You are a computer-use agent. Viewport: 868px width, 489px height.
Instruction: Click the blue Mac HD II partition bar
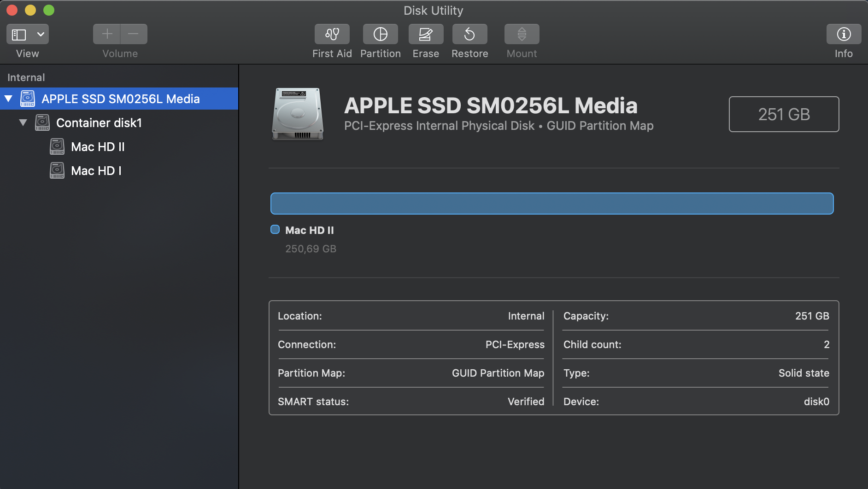click(551, 204)
